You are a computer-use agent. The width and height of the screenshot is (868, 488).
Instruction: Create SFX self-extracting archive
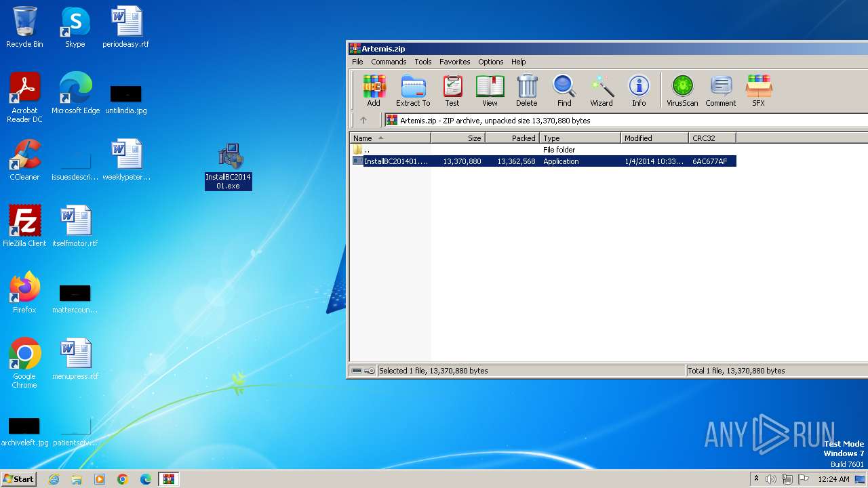coord(758,91)
